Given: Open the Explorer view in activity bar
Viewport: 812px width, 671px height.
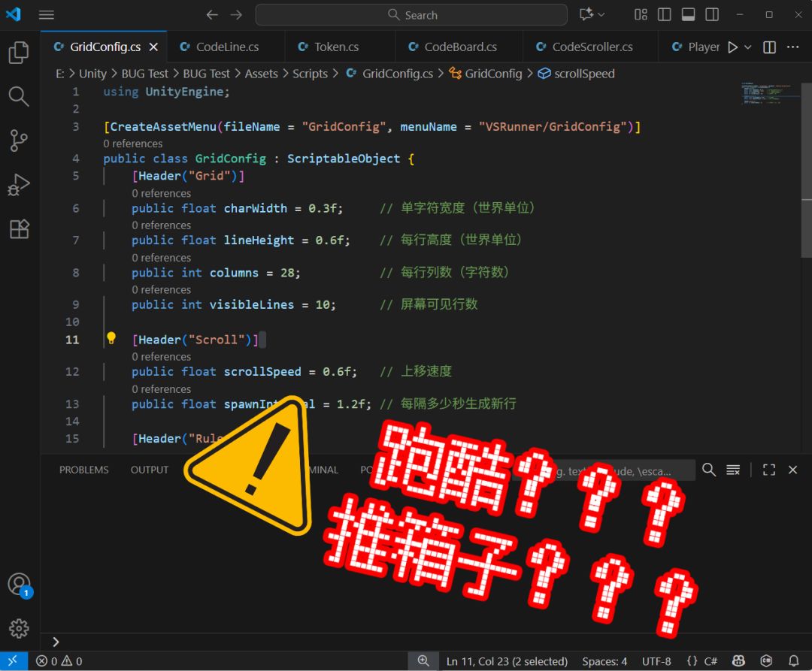Looking at the screenshot, I should (x=19, y=53).
